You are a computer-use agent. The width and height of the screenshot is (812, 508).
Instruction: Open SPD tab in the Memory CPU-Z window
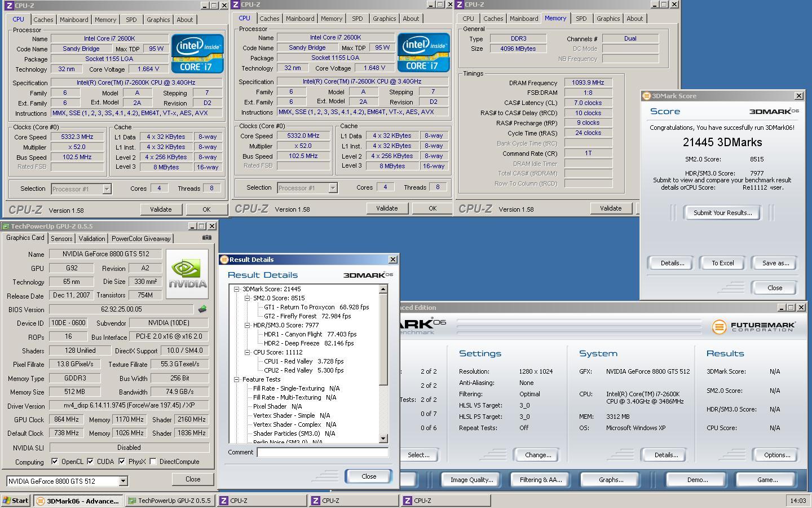point(581,19)
